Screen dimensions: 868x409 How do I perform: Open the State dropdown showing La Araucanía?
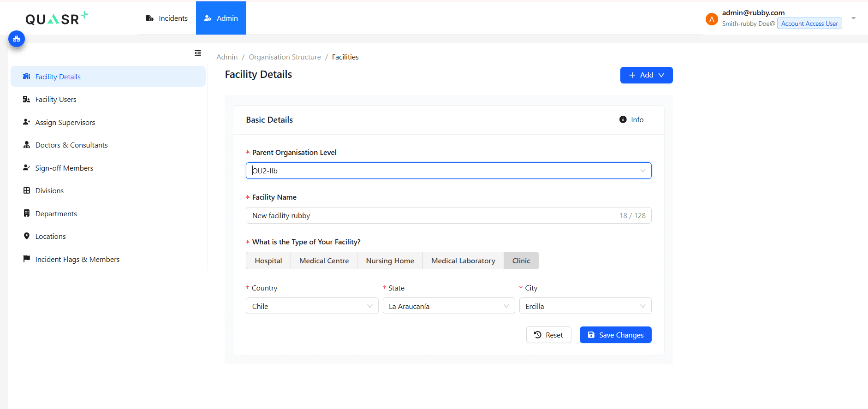(448, 306)
